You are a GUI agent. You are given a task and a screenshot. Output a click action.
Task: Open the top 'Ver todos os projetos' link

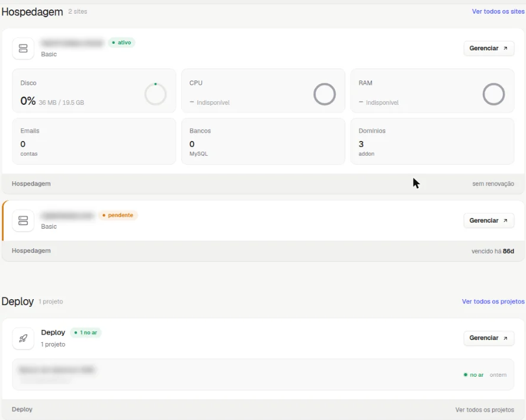tap(493, 302)
